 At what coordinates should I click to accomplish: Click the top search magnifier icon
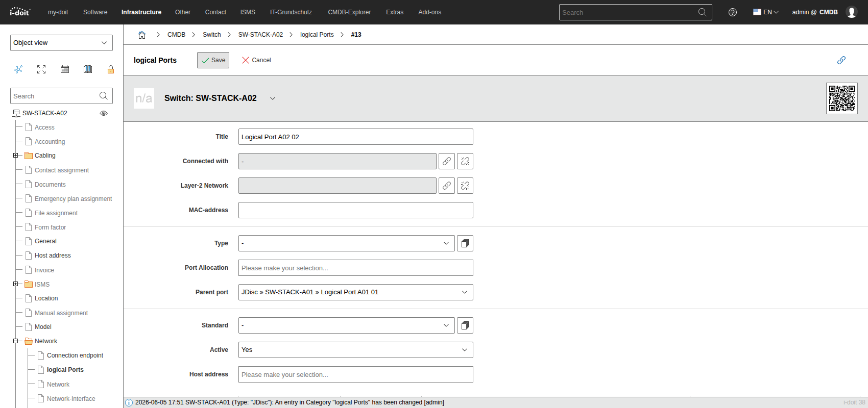click(703, 12)
